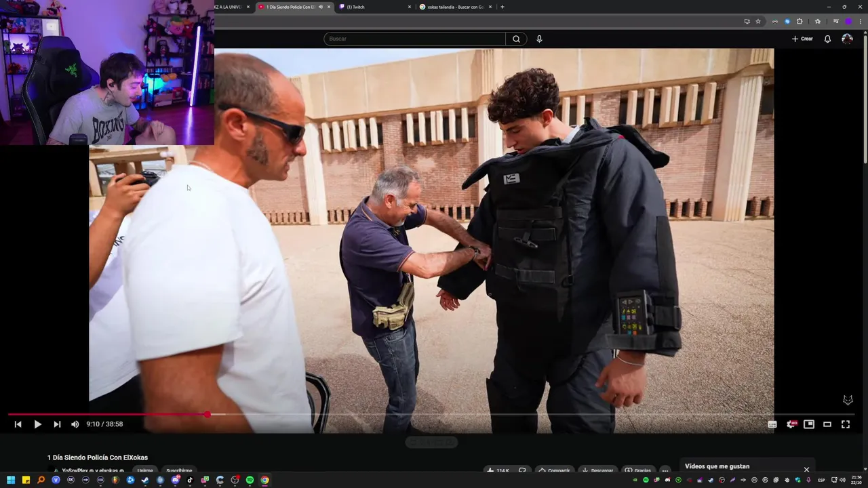
Task: Open OBS Studio from the taskbar
Action: [235, 480]
